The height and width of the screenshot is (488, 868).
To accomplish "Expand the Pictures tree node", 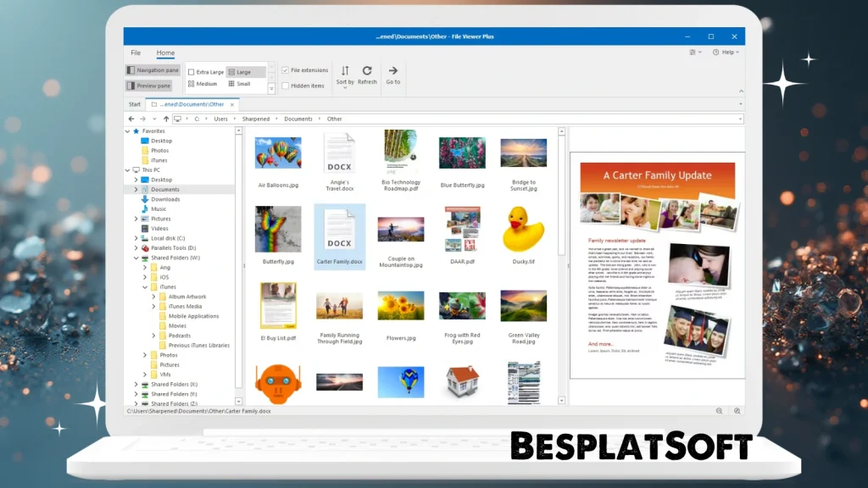I will click(134, 219).
